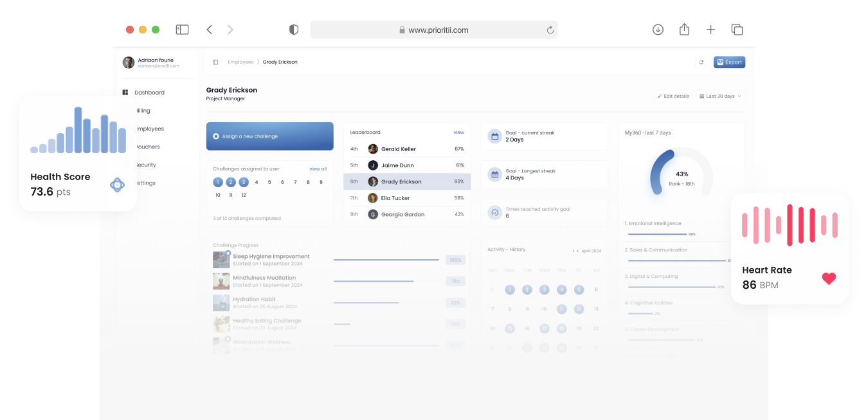The width and height of the screenshot is (868, 420).
Task: Open the Vouchers section in the sidebar
Action: pos(148,146)
